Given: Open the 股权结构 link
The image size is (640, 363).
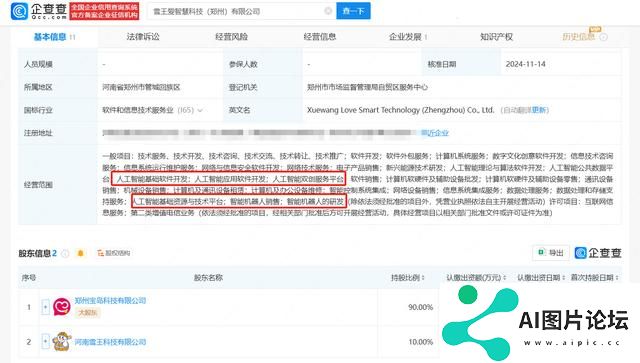Looking at the screenshot, I should coord(113,253).
